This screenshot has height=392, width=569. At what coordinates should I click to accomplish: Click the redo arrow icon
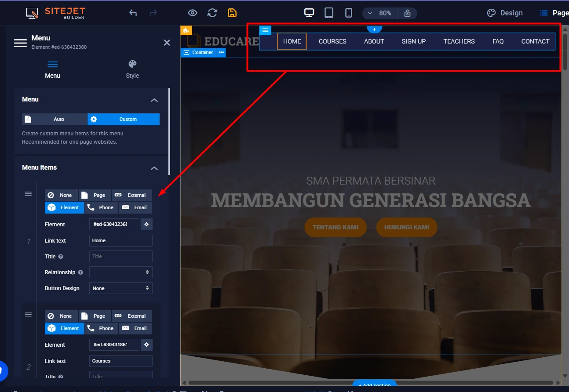(153, 13)
